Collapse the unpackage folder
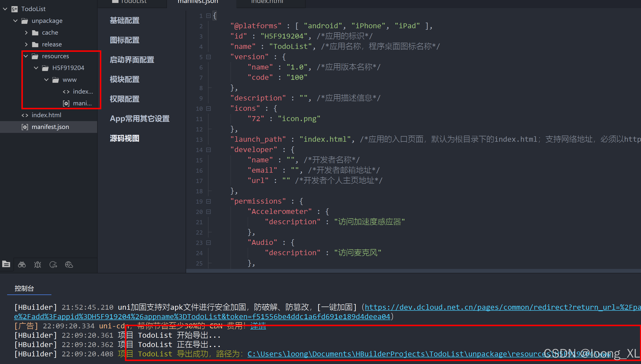This screenshot has width=641, height=364. click(15, 21)
